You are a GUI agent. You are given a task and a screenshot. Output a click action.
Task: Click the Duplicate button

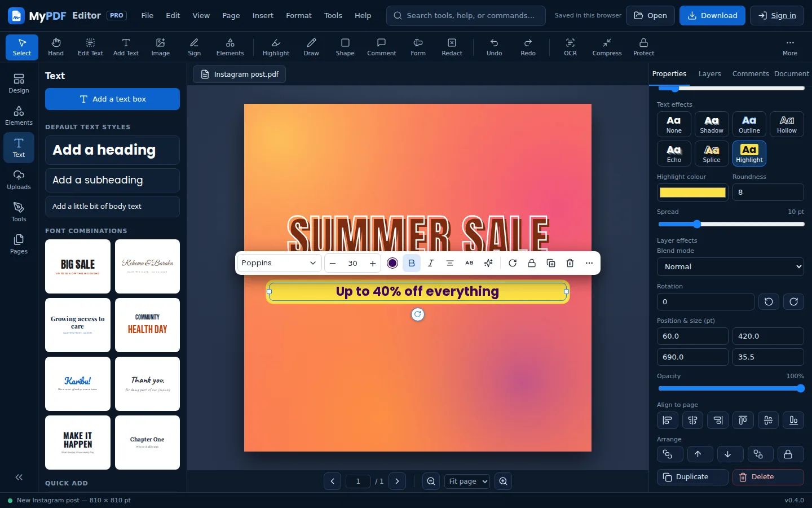tap(692, 477)
